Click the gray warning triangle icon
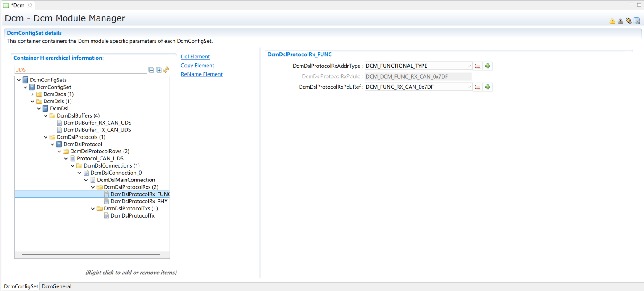 (620, 21)
